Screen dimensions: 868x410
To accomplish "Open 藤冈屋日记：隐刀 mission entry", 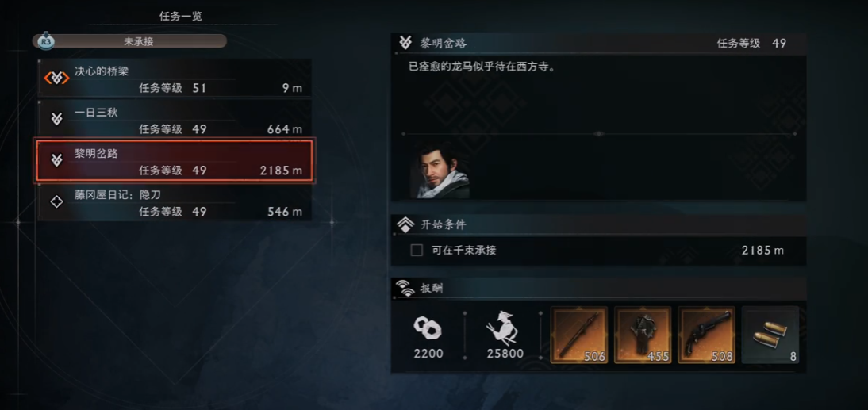I will (175, 202).
